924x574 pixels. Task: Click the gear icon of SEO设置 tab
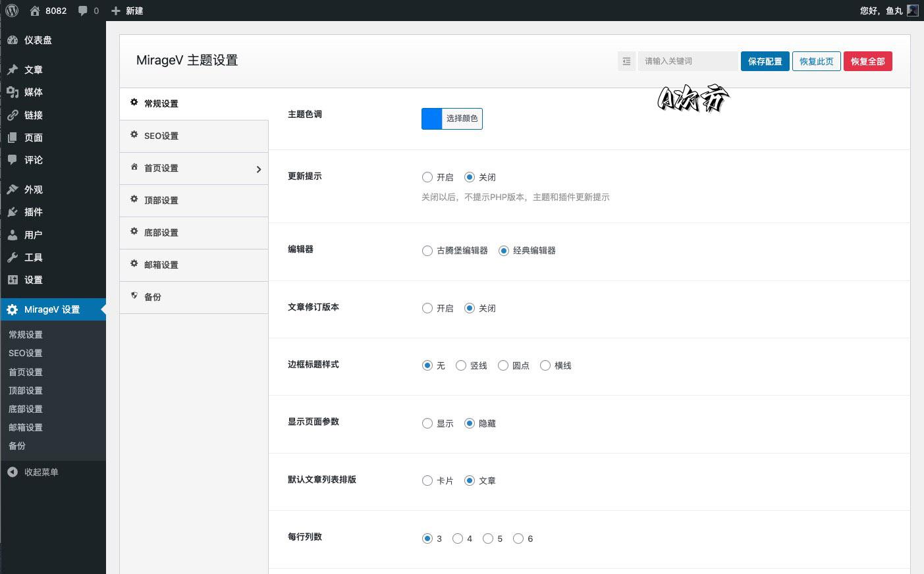point(134,134)
